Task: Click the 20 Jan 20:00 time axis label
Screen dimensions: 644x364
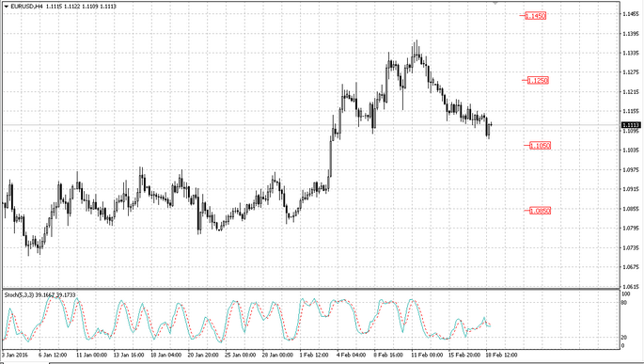Action: 203,355
